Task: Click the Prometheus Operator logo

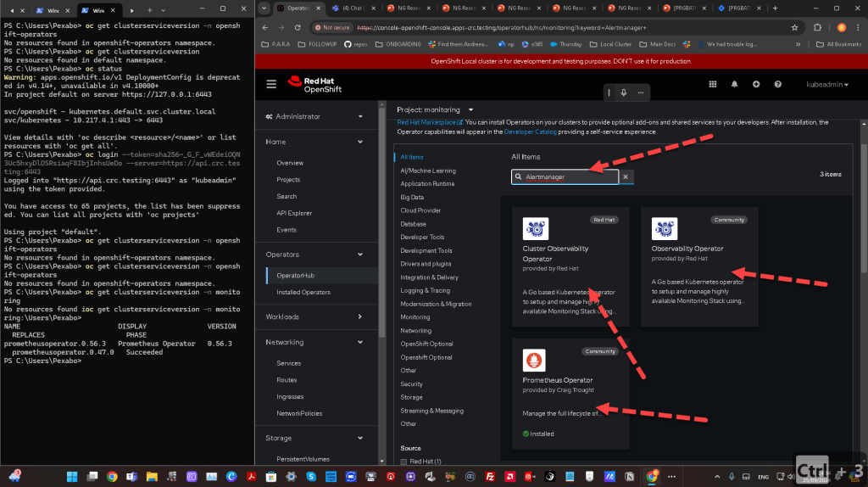Action: 534,360
